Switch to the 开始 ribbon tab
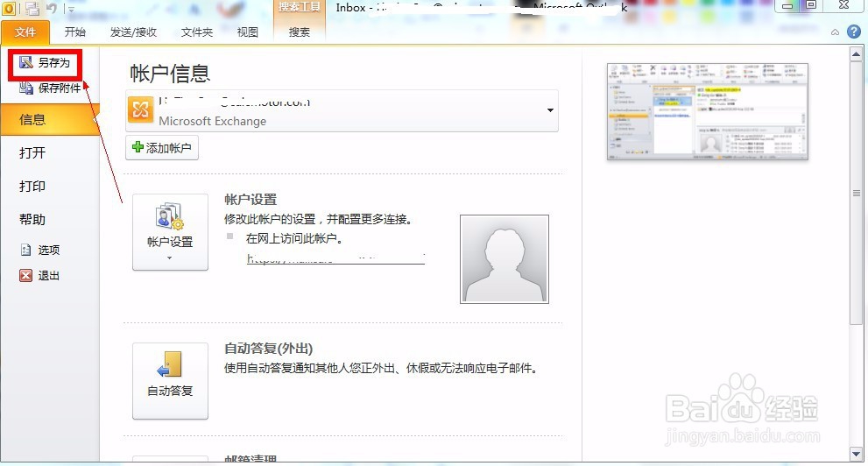The height and width of the screenshot is (466, 868). pos(74,32)
